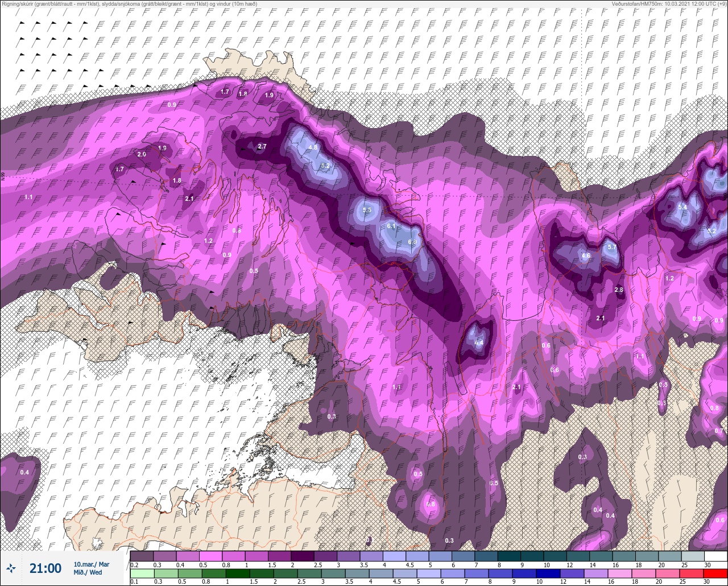Pick the 0.2 swatch in the purple snow scale
This screenshot has width=728, height=586.
pyautogui.click(x=142, y=556)
